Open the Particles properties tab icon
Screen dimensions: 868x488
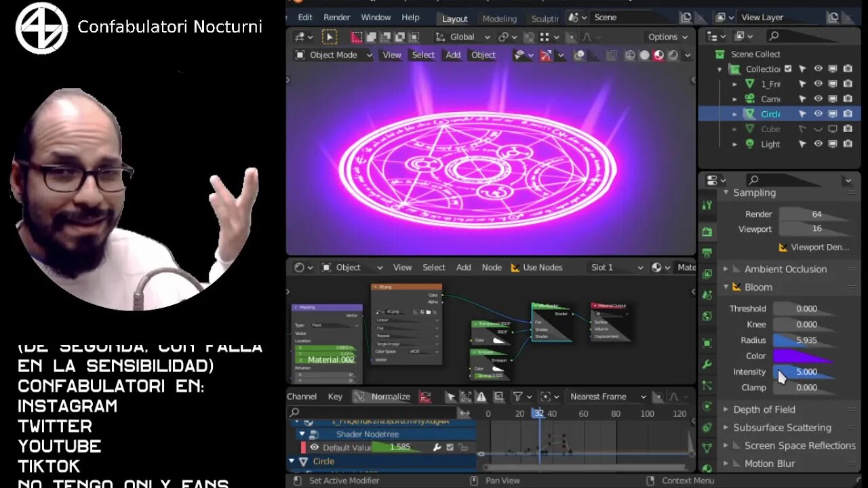click(x=707, y=385)
